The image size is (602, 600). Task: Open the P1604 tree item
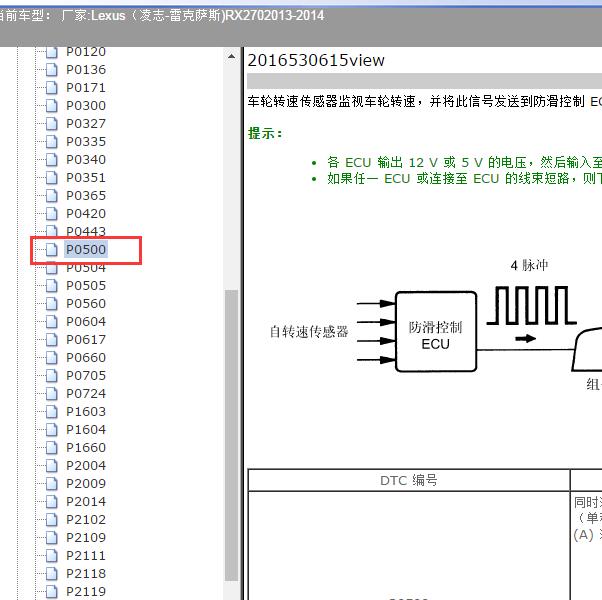point(86,429)
